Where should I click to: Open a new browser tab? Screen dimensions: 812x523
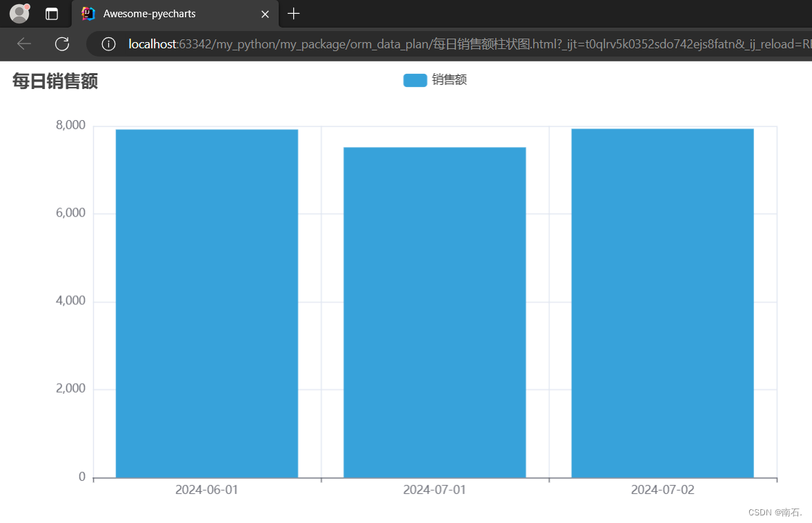[294, 14]
